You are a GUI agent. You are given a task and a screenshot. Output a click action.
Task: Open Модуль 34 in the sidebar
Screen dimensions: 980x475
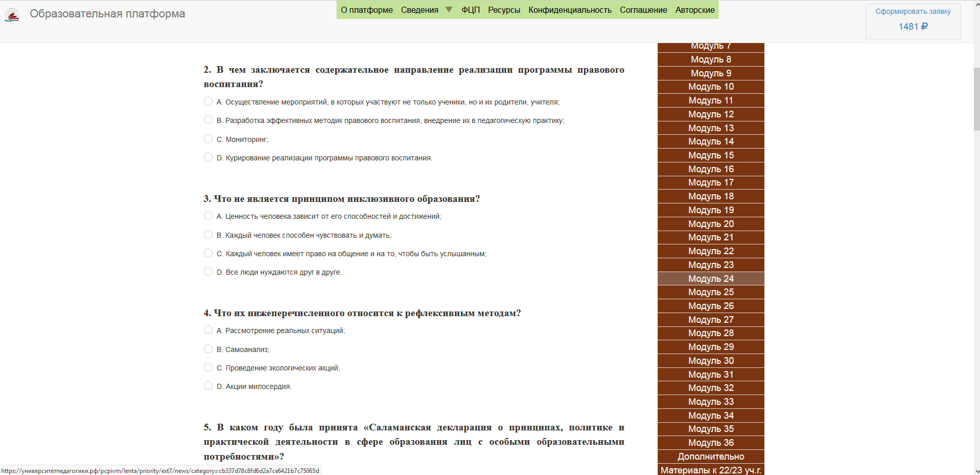711,416
